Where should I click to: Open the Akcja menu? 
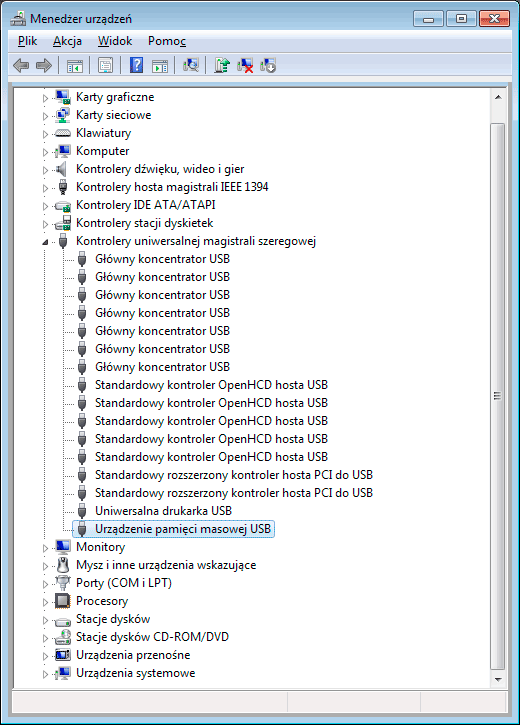tap(67, 41)
